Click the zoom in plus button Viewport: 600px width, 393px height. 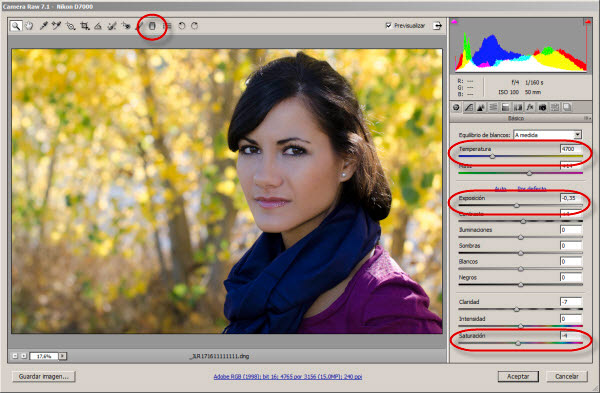coord(24,356)
